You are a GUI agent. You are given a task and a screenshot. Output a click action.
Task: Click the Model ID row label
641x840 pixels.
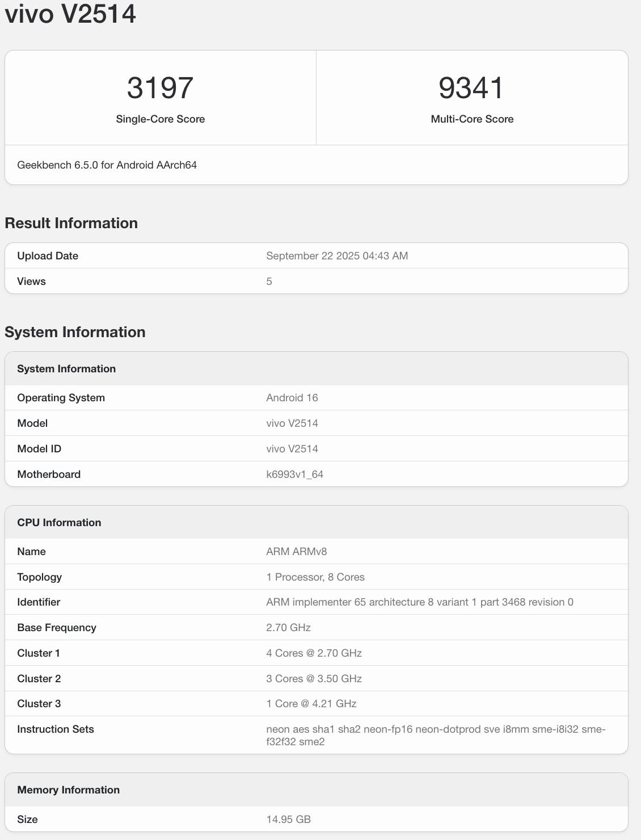(x=39, y=449)
